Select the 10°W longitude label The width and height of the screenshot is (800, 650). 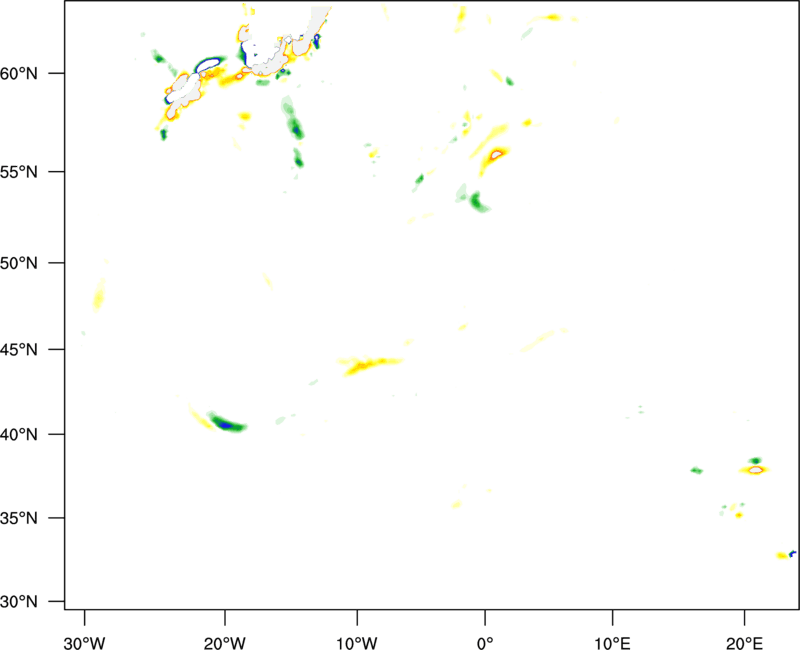(357, 644)
